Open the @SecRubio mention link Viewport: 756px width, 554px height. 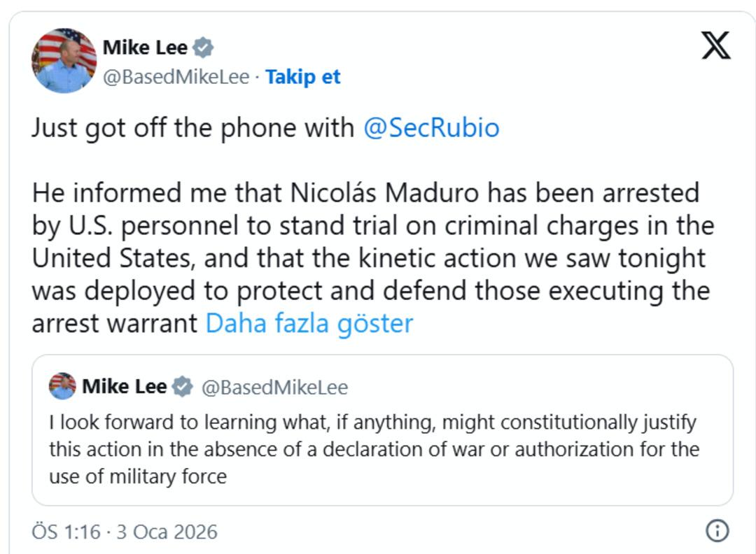coord(431,128)
